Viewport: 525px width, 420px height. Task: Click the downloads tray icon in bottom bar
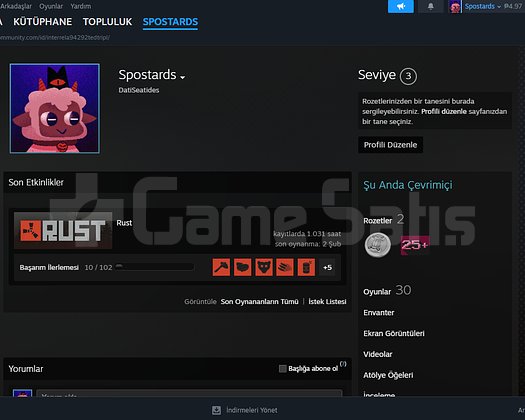coord(217,410)
